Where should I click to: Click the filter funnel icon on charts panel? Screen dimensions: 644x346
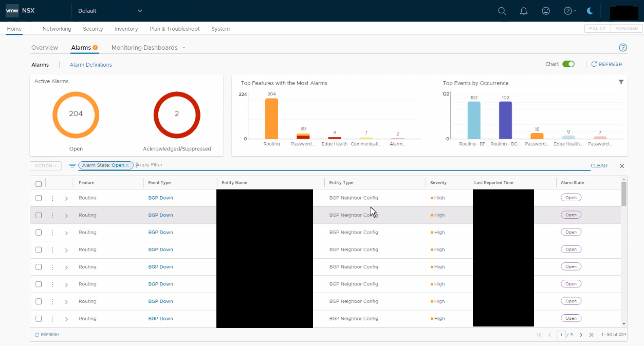coord(621,82)
